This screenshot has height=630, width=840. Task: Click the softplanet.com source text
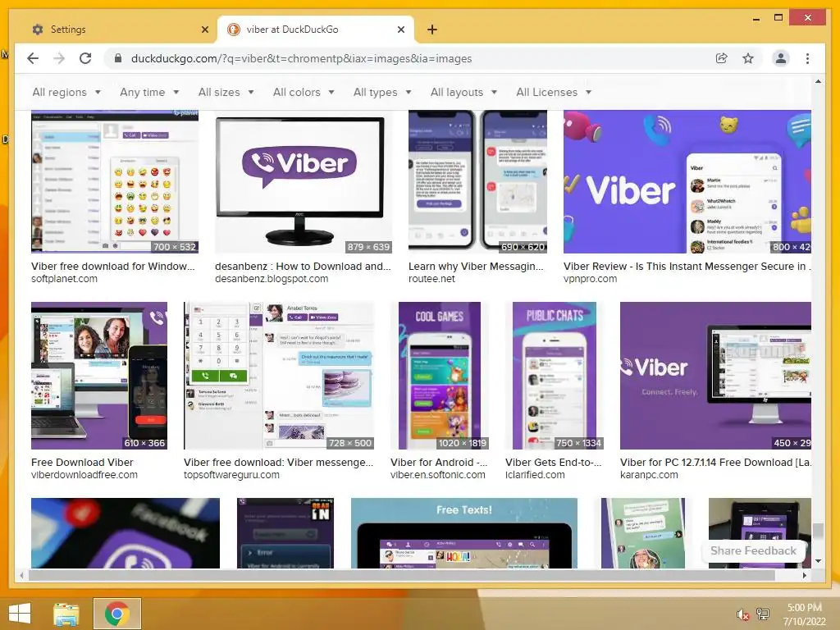(64, 279)
